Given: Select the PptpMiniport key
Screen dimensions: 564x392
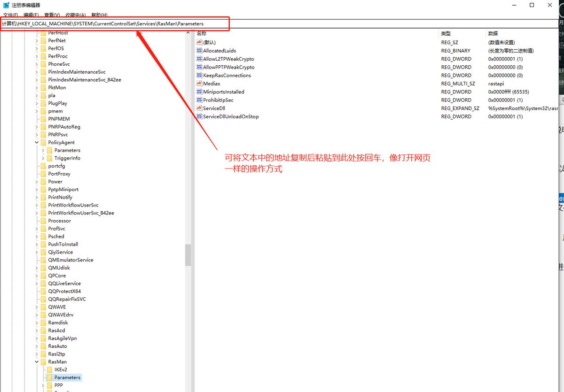Looking at the screenshot, I should click(x=63, y=190).
